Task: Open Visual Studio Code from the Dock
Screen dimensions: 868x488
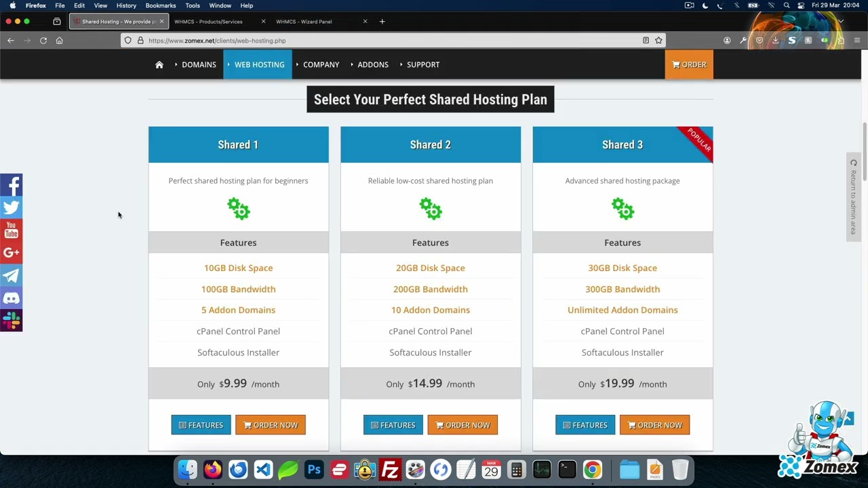Action: (x=263, y=470)
